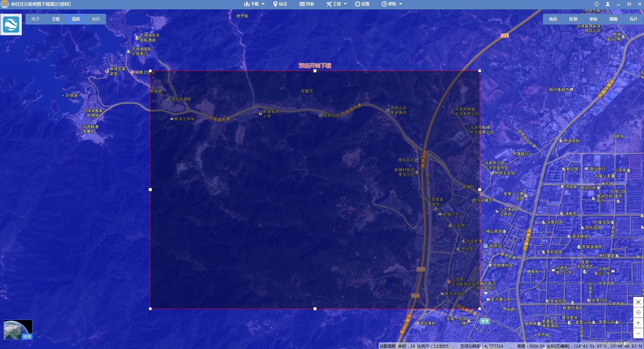Zoom in with the plus button
Image resolution: width=644 pixels, height=349 pixels.
click(638, 323)
